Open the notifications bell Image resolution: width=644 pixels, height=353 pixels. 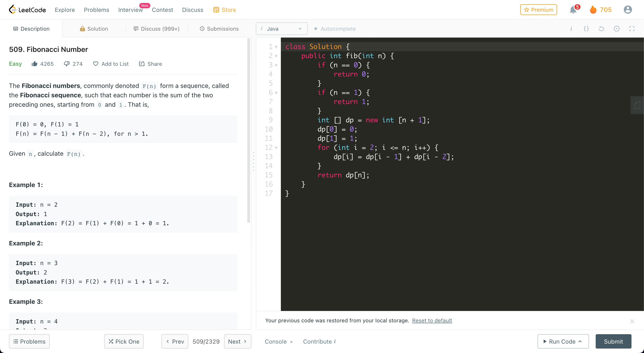[573, 10]
